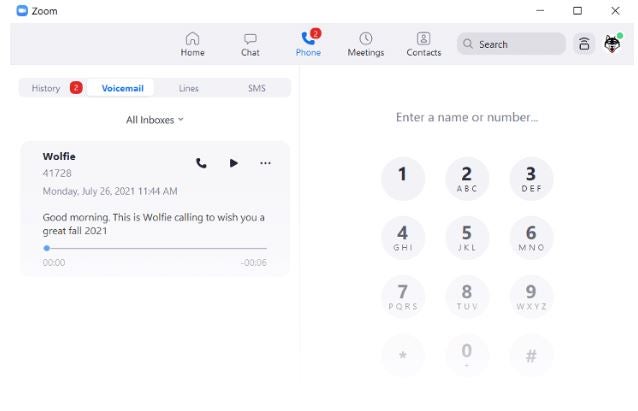Open the Contacts tab
Screen dimensions: 638x411
point(424,44)
